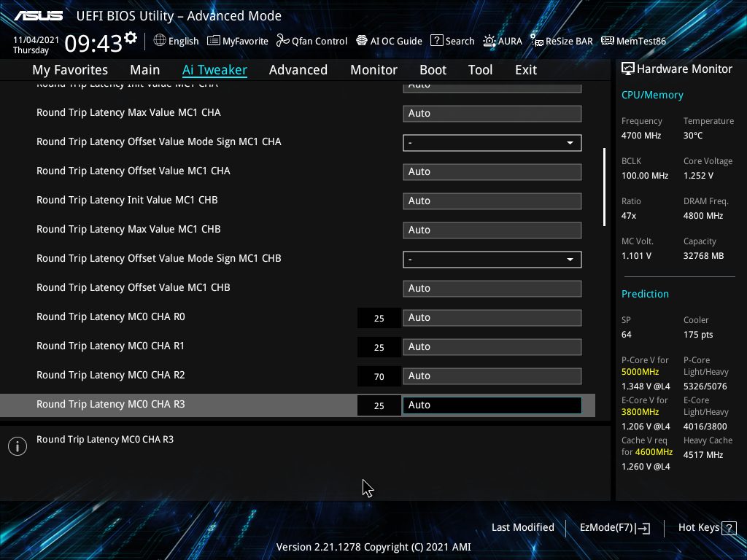
Task: Click the info icon in help panel
Action: click(18, 446)
